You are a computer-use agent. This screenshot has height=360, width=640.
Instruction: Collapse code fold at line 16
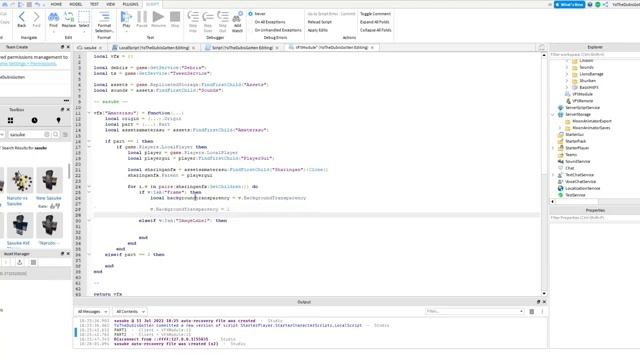[89, 141]
